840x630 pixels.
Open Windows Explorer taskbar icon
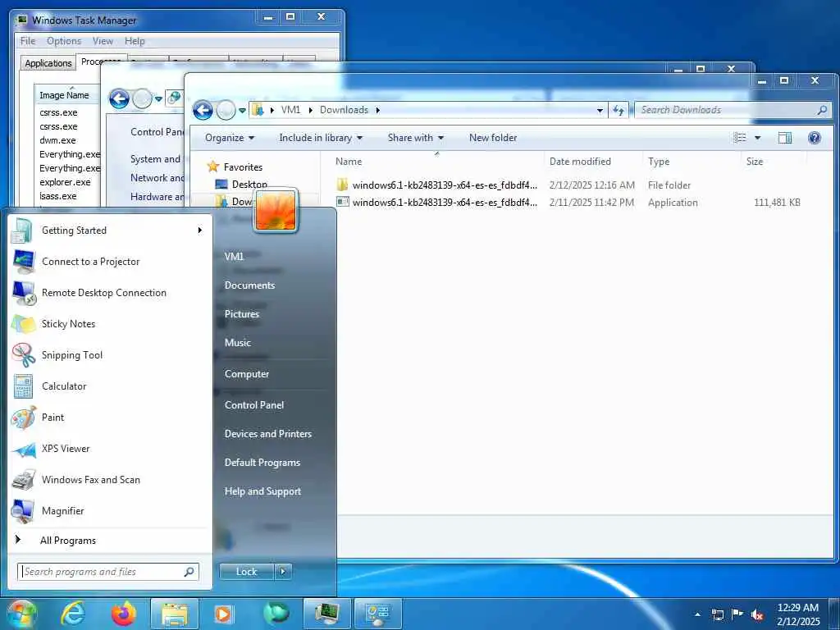pos(175,614)
